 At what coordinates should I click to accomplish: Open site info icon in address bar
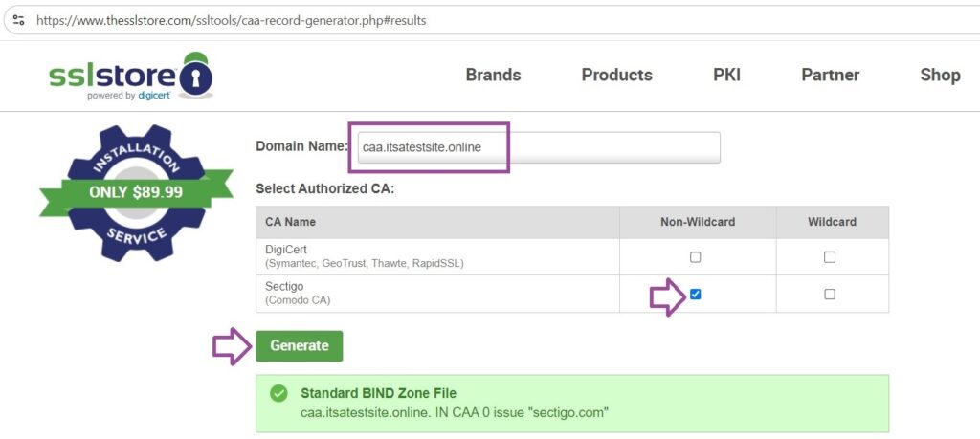point(19,20)
